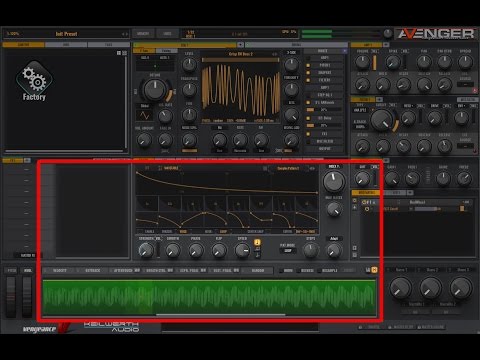Open the ROUTE header dropdown arrow
The height and width of the screenshot is (360, 480).
(x=344, y=51)
